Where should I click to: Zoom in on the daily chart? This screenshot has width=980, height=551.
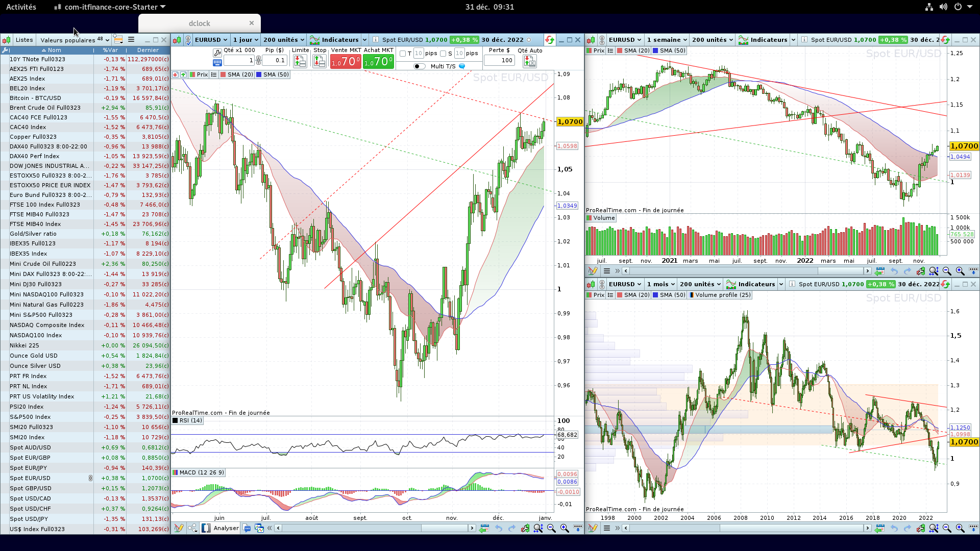click(x=565, y=528)
